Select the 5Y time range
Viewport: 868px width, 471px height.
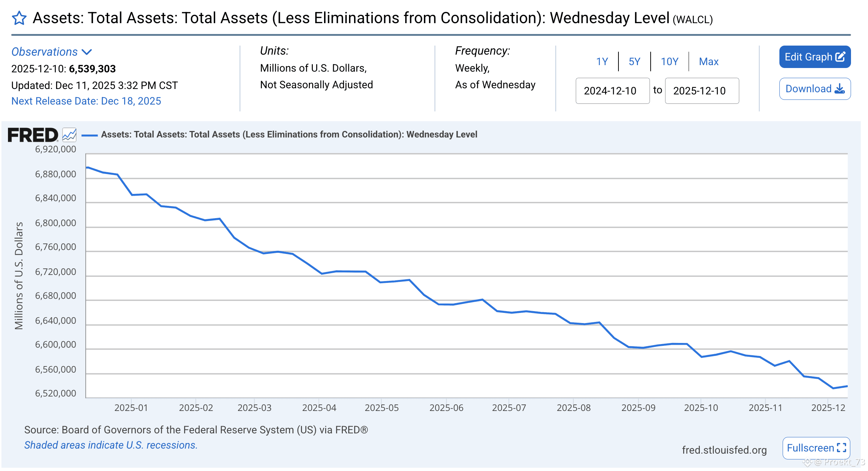click(x=634, y=61)
